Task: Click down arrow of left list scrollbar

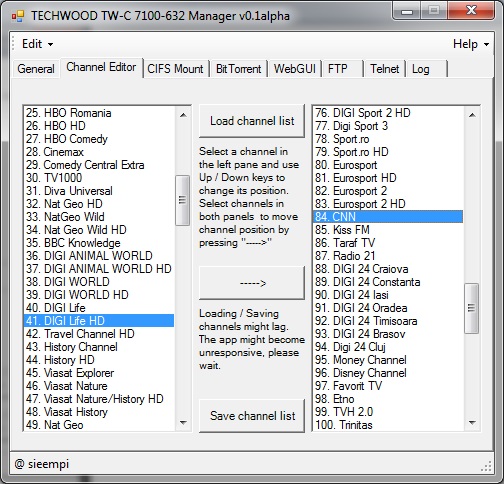Action: [183, 422]
